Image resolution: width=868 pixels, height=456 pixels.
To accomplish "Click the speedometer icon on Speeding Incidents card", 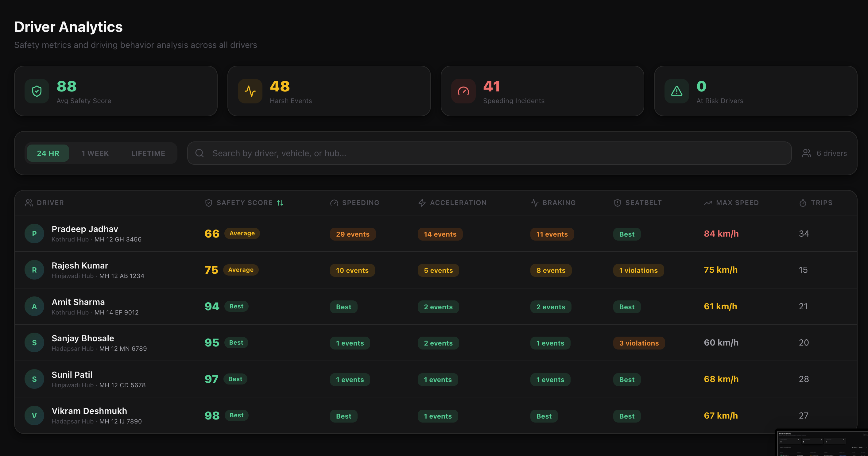I will [463, 91].
